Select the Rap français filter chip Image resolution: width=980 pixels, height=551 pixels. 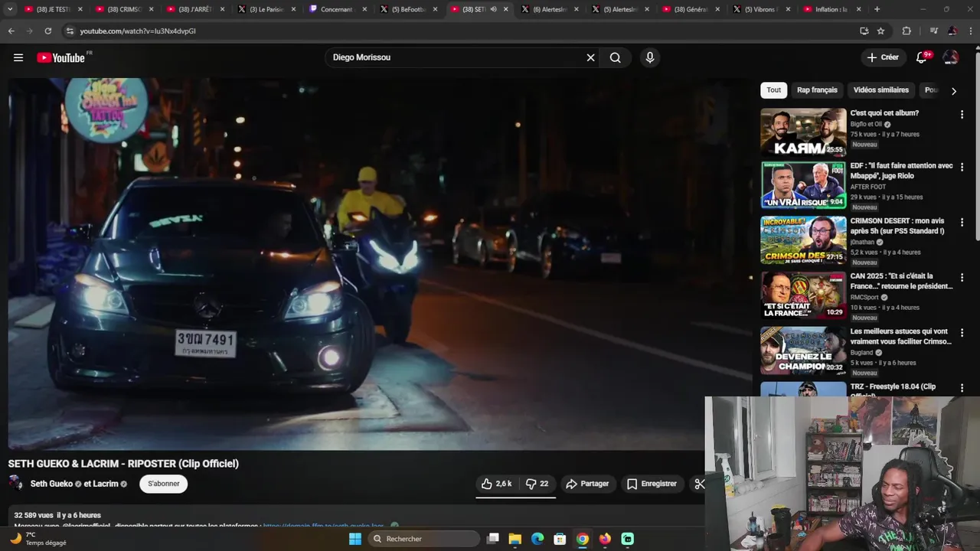point(817,90)
